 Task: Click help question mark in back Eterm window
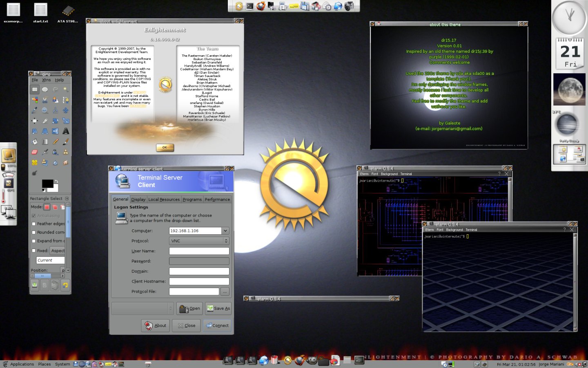coord(499,174)
